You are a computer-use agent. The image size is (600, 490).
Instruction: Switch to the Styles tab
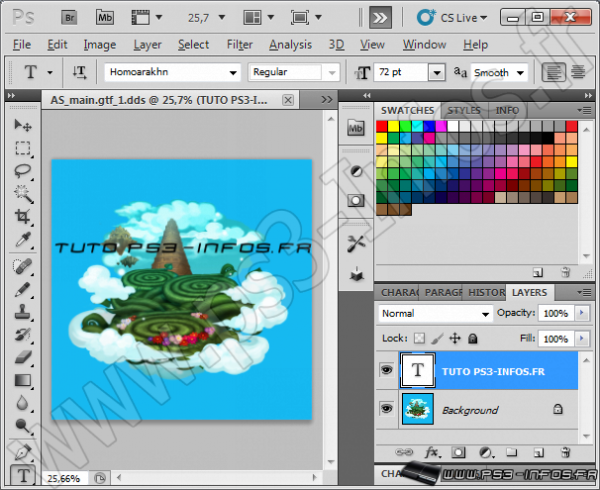tap(464, 111)
